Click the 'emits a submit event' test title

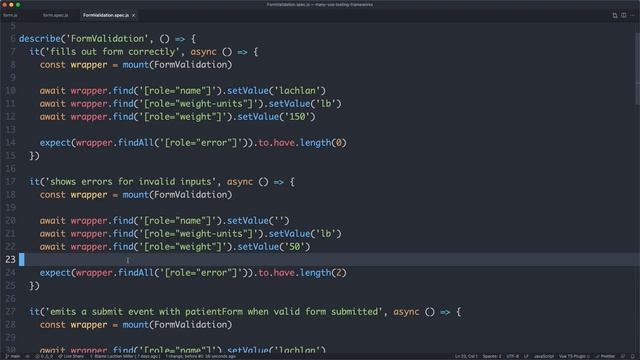coord(214,311)
